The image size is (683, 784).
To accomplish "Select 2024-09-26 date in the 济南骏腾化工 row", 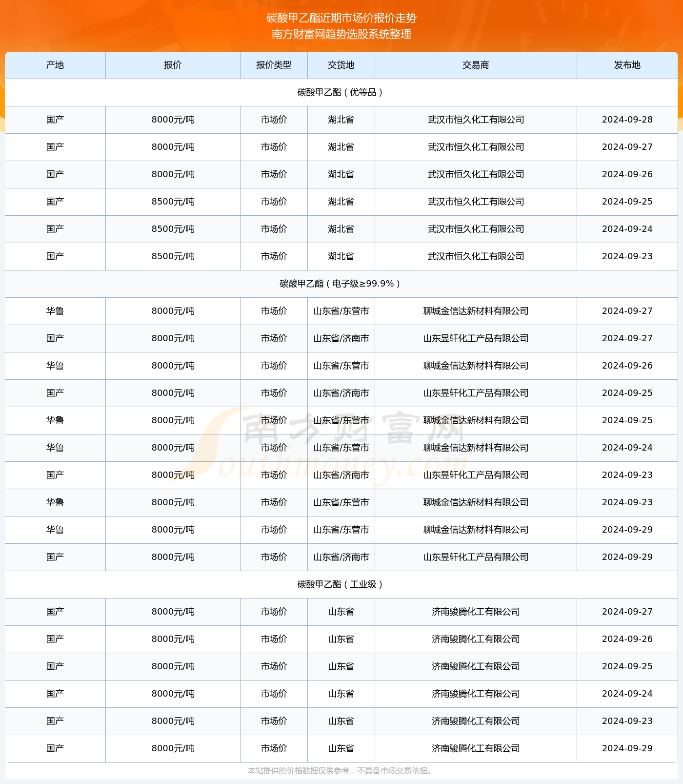I will click(627, 639).
